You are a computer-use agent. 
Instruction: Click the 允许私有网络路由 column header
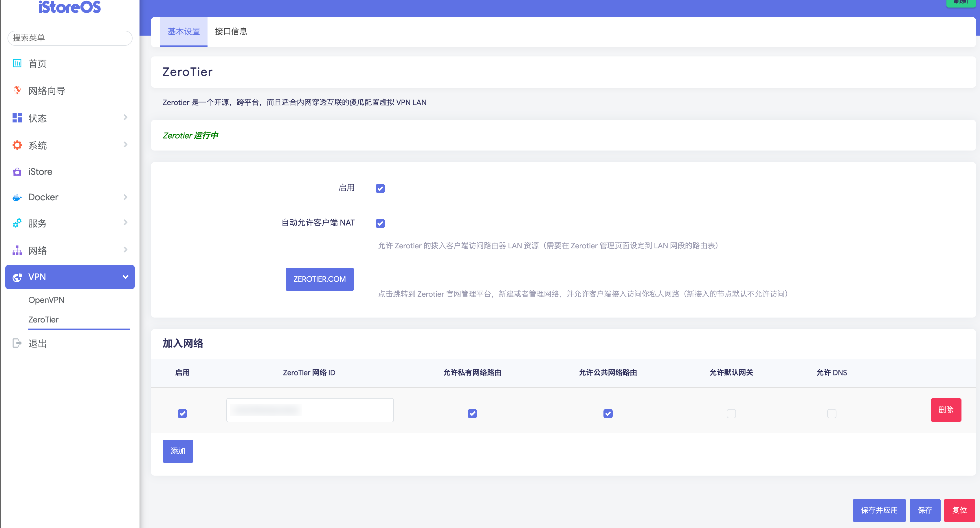[472, 373]
